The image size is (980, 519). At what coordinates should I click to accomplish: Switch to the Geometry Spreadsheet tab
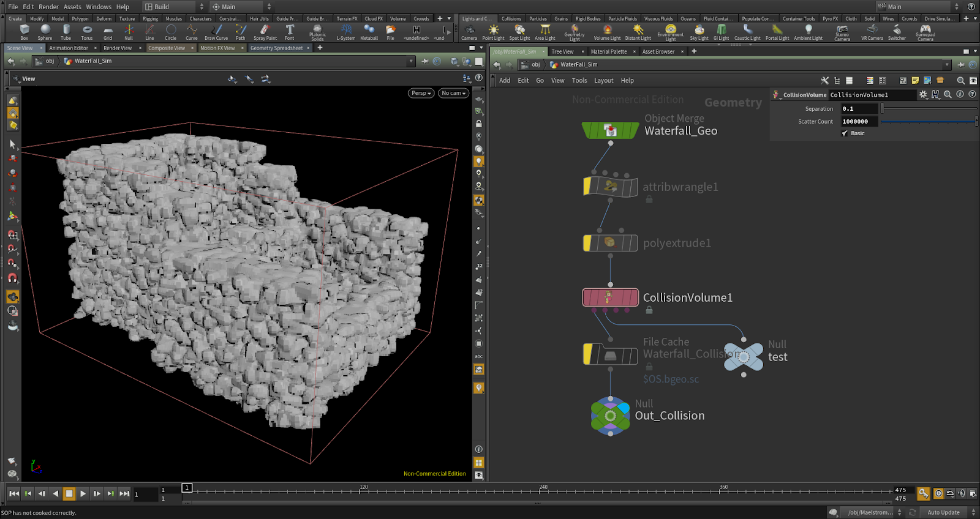click(276, 48)
